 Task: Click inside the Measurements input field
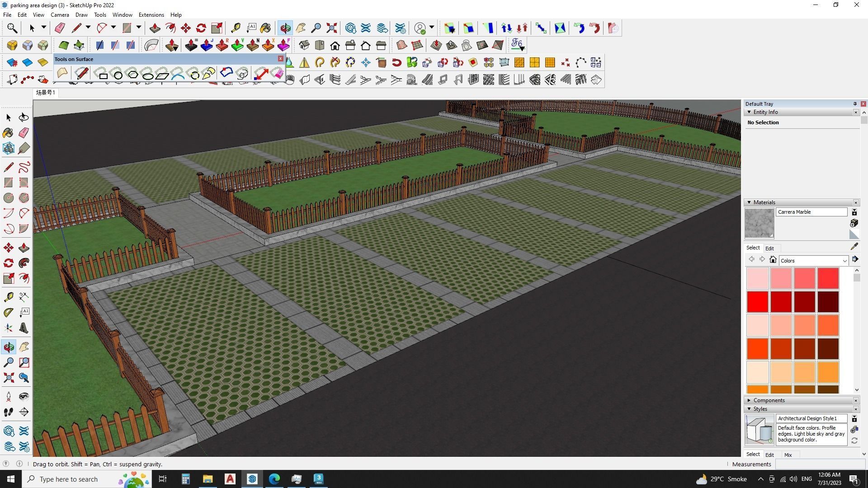coord(821,464)
